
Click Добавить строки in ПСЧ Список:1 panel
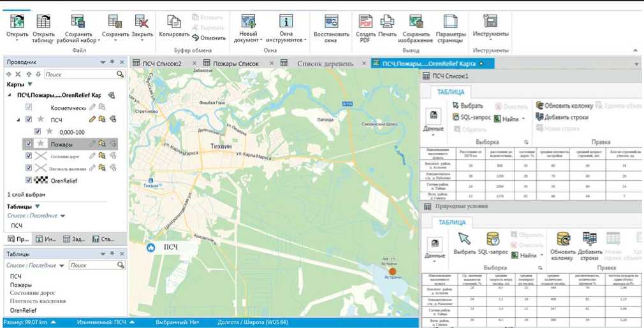[566, 117]
